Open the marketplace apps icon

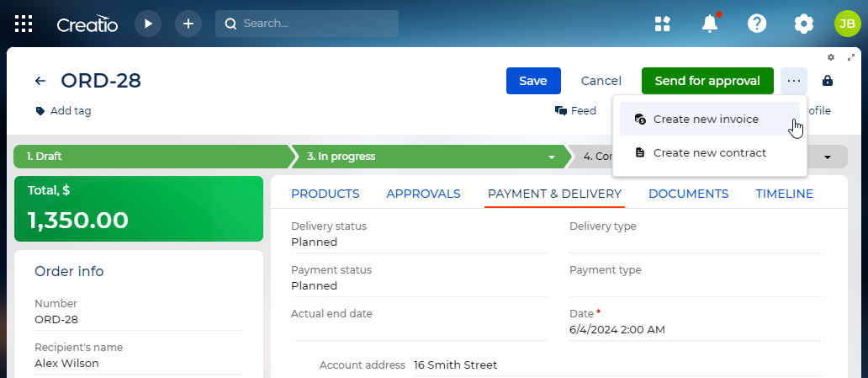coord(663,24)
